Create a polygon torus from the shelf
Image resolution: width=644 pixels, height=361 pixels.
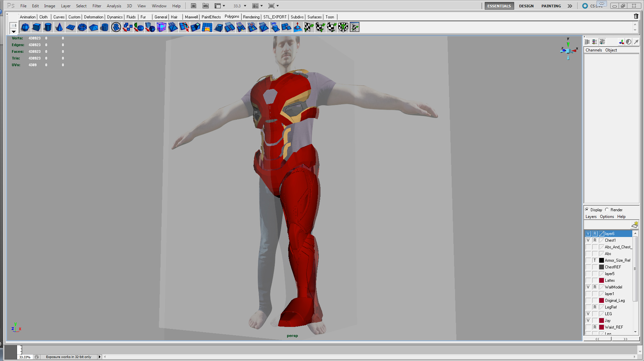pyautogui.click(x=82, y=27)
